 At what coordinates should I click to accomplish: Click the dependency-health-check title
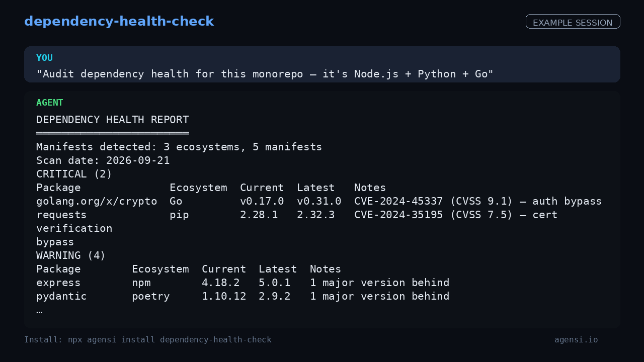pos(119,22)
